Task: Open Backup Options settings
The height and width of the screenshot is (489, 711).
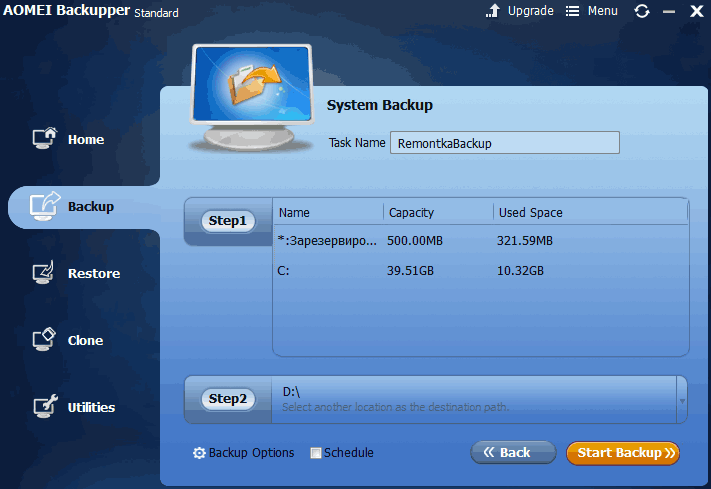Action: tap(243, 452)
